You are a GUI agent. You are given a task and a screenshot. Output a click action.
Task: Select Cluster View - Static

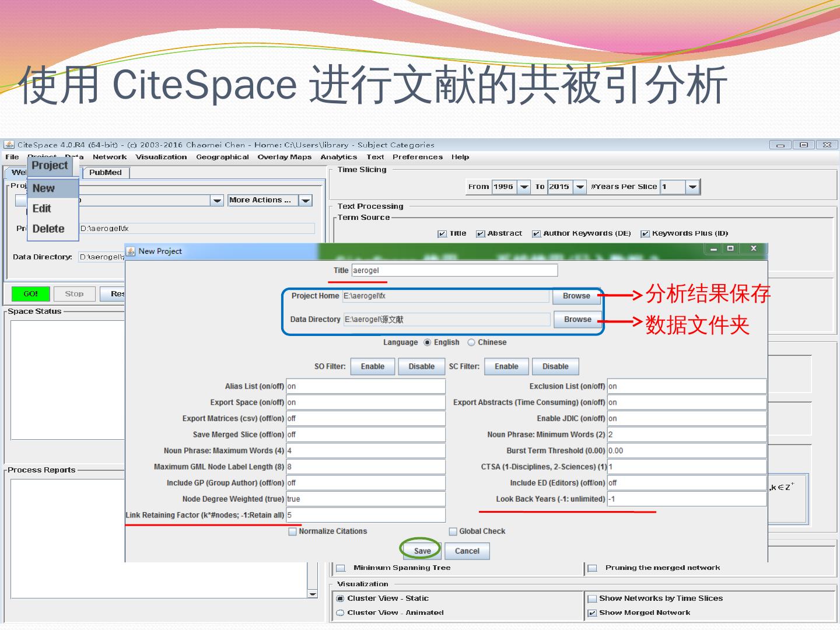coord(341,598)
